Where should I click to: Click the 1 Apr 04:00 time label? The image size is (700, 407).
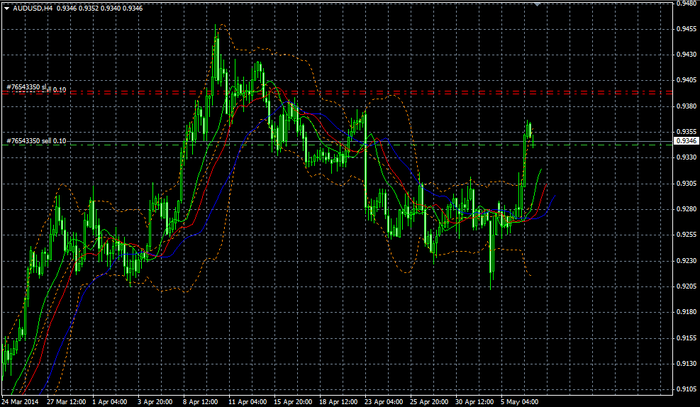coord(110,402)
